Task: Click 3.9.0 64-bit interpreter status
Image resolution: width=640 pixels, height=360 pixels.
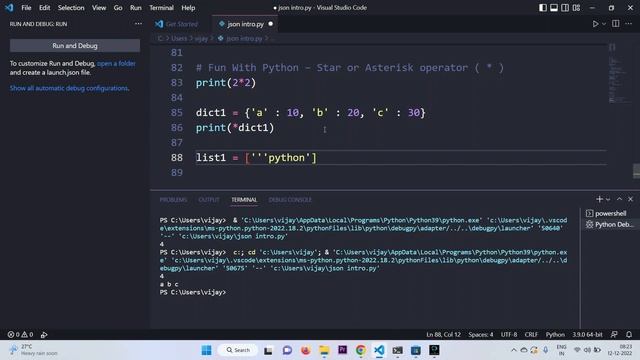Action: pyautogui.click(x=587, y=334)
